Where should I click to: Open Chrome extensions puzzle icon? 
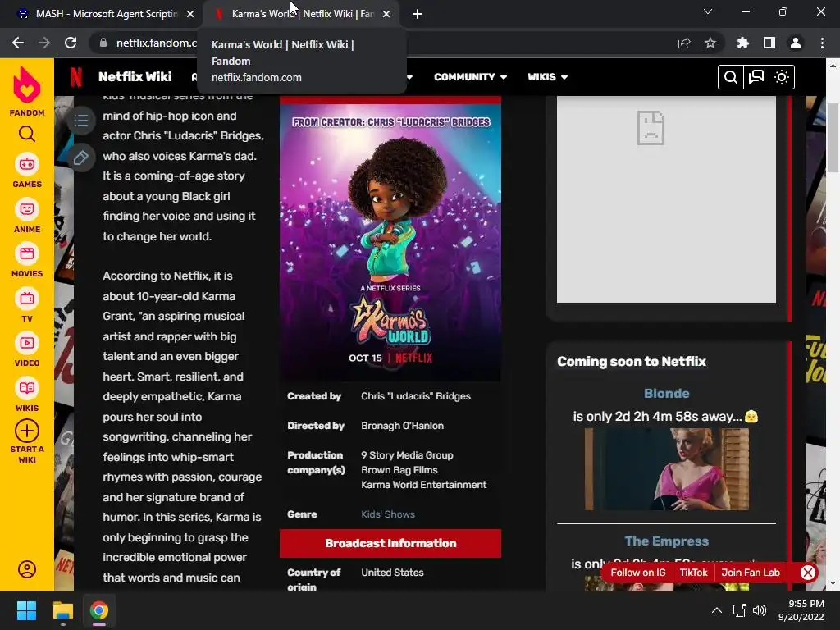coord(742,43)
